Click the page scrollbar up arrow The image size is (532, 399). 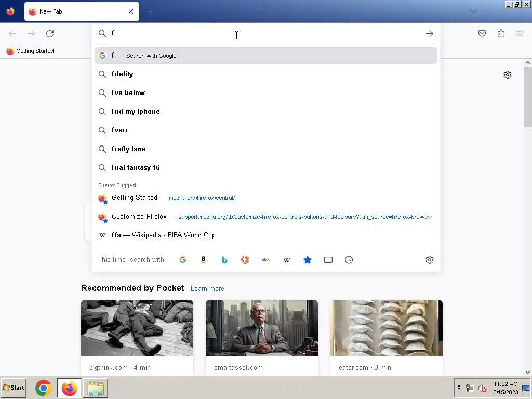click(528, 62)
